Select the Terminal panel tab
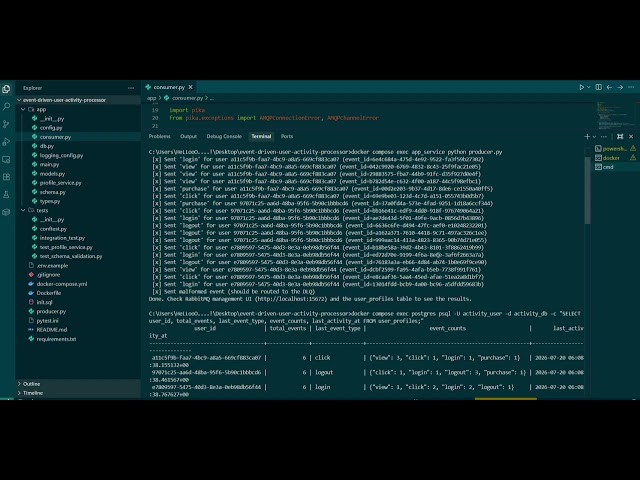 (261, 136)
